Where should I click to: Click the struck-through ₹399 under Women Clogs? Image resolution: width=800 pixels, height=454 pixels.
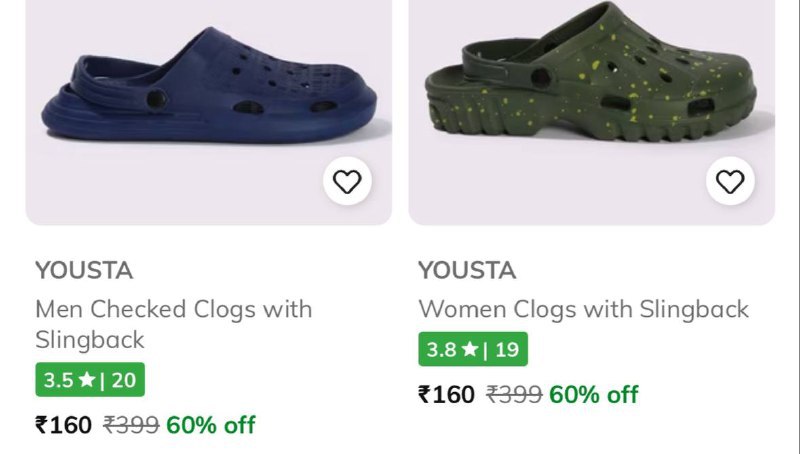[514, 394]
